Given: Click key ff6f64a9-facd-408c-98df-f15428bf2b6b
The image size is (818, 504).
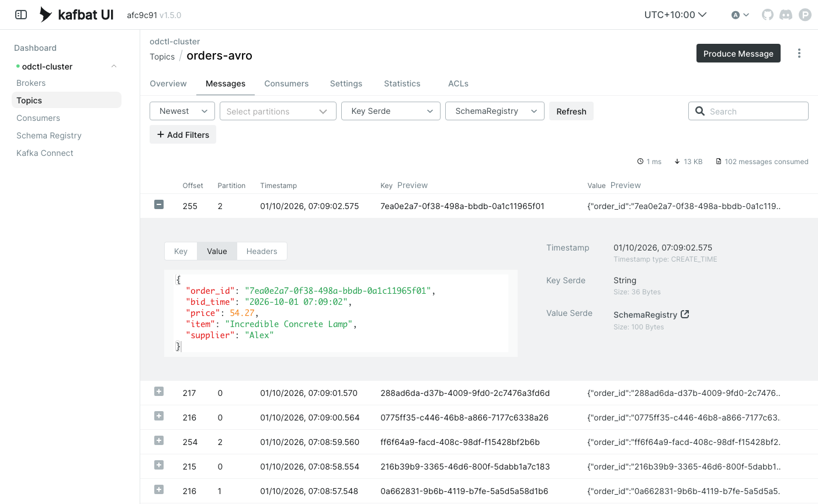Looking at the screenshot, I should pos(460,442).
